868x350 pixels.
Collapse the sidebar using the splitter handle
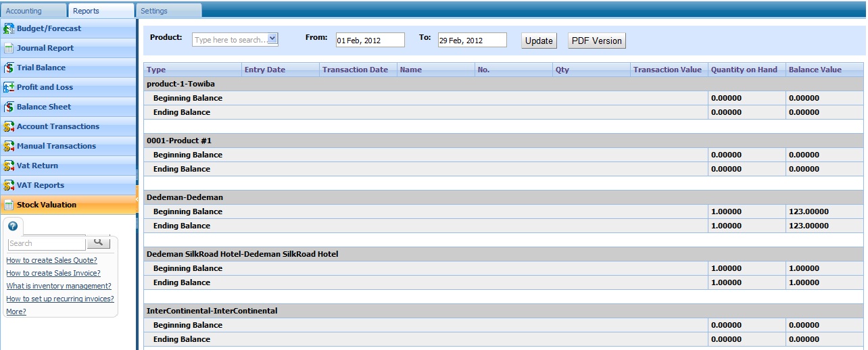coord(137,199)
